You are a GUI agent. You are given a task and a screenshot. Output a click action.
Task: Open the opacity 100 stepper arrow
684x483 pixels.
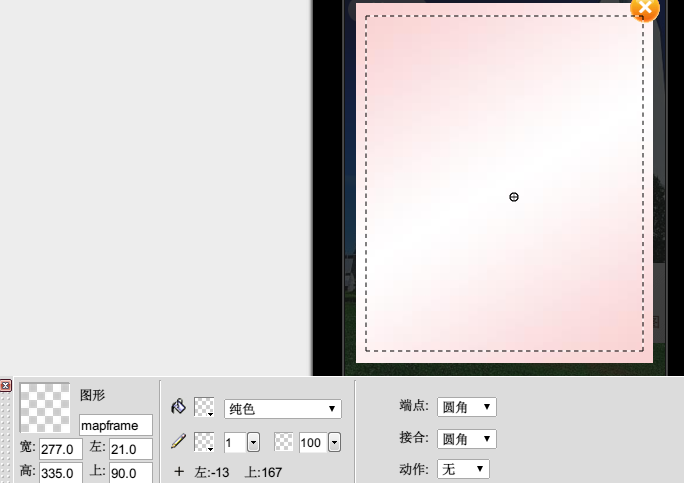click(x=334, y=442)
